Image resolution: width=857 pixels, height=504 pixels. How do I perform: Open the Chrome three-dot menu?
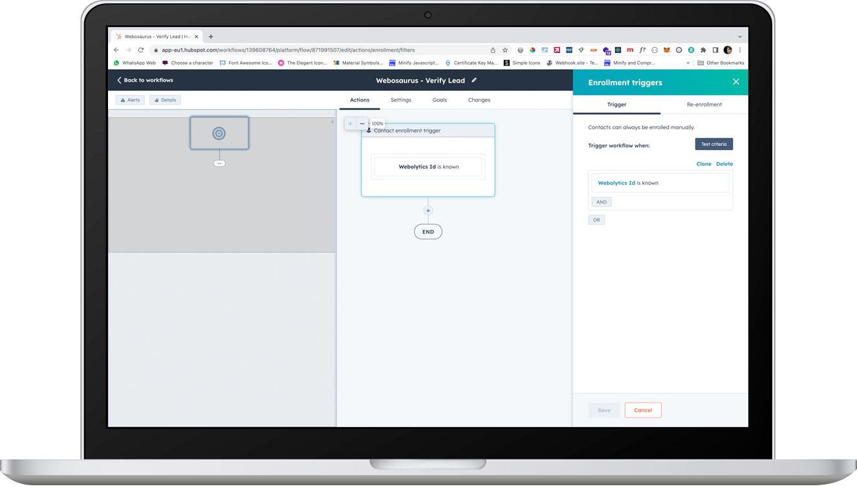740,50
